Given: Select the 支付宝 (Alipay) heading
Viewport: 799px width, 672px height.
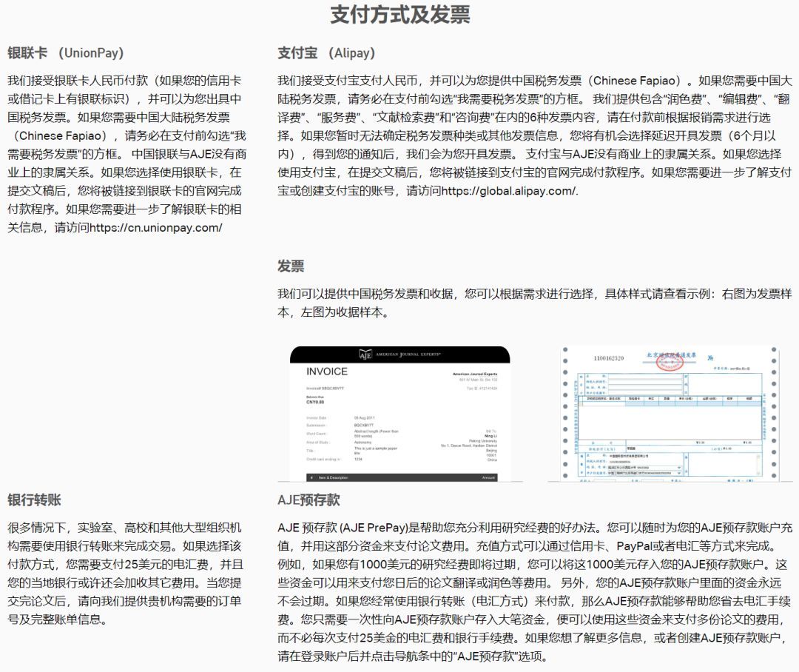Looking at the screenshot, I should [x=327, y=53].
